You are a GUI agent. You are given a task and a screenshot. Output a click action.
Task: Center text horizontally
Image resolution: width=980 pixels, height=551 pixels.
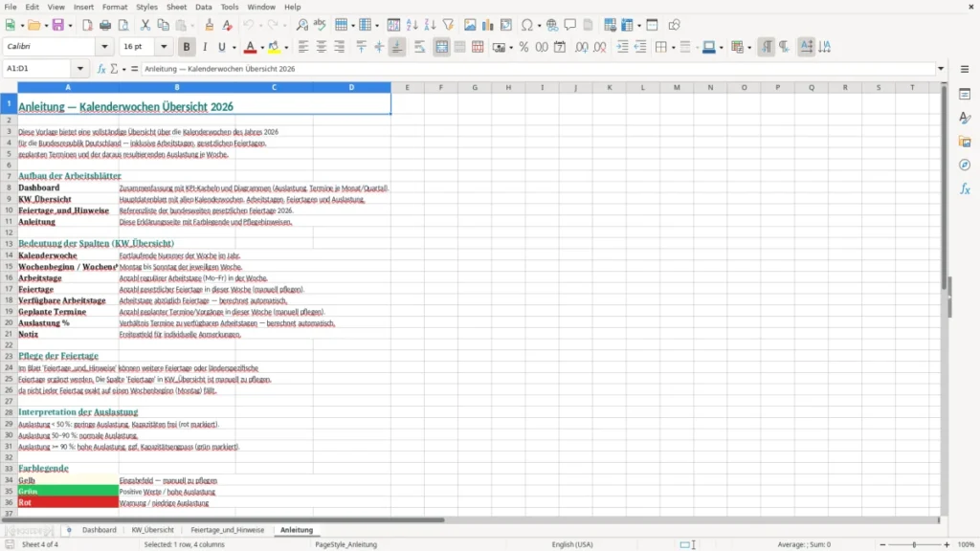click(x=322, y=47)
